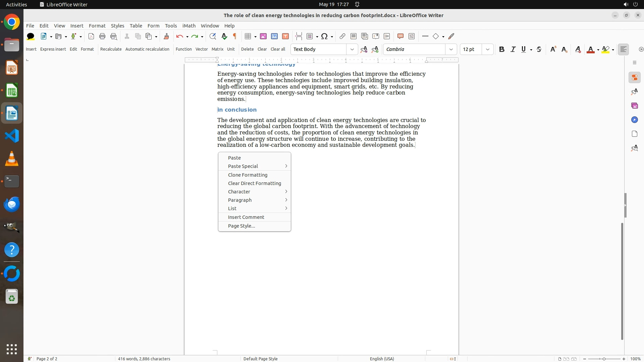Toggle Bold formatting
The height and width of the screenshot is (362, 644).
pyautogui.click(x=501, y=49)
